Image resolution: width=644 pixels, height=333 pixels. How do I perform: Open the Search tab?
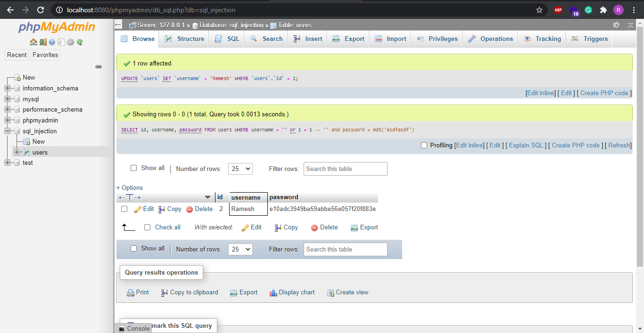[x=266, y=39]
